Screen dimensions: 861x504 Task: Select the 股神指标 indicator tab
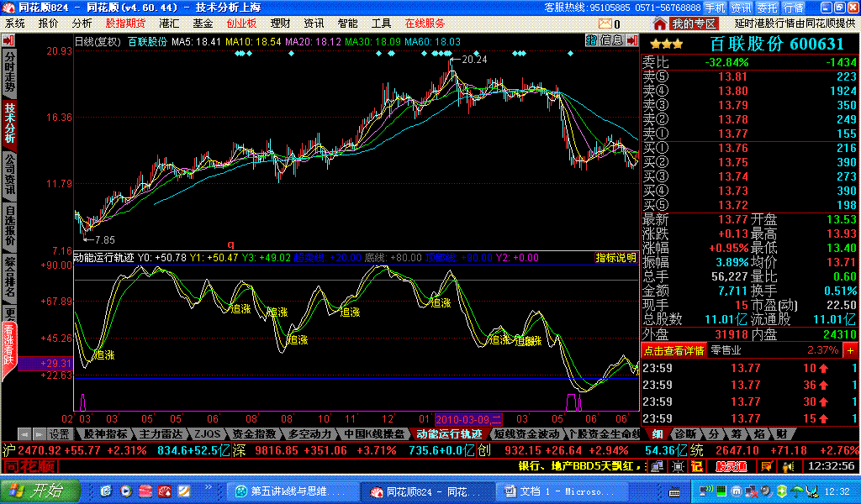point(105,434)
